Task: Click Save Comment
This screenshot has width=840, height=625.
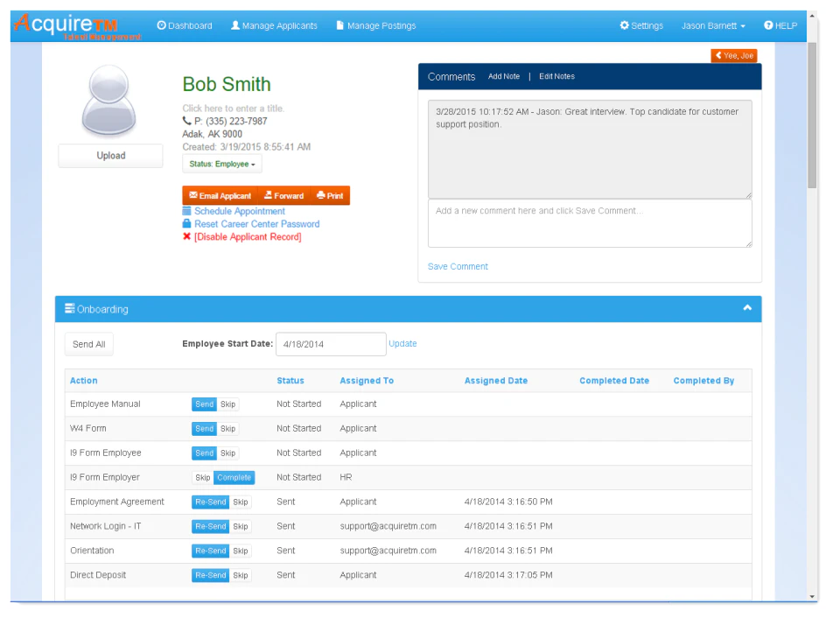Action: pos(458,266)
